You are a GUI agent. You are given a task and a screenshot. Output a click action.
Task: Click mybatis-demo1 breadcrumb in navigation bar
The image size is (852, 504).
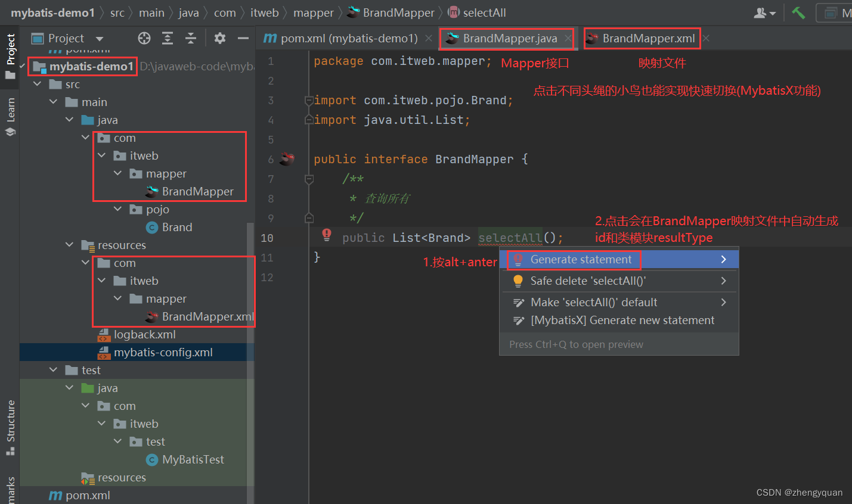[x=52, y=13]
